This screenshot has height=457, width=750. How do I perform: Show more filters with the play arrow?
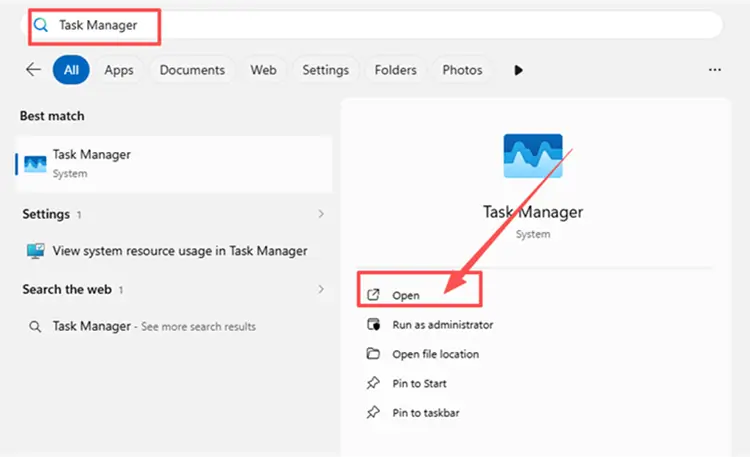[518, 70]
